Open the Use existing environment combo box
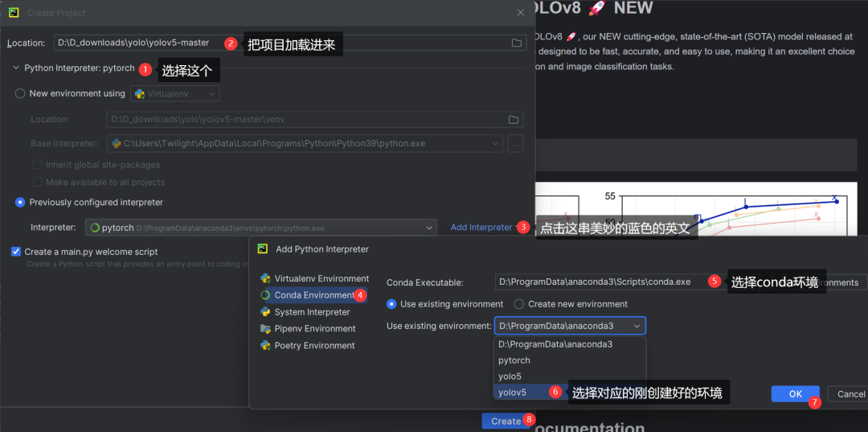This screenshot has width=868, height=432. click(x=569, y=326)
